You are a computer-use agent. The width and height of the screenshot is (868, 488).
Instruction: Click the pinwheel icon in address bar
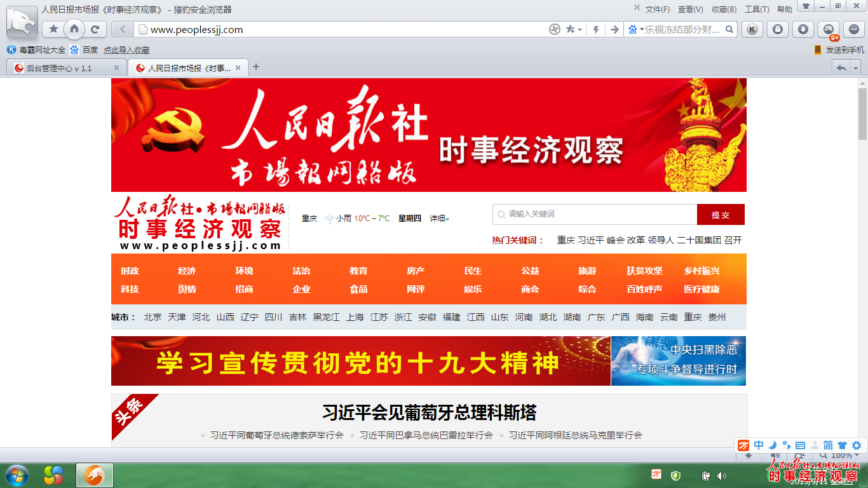click(x=555, y=29)
